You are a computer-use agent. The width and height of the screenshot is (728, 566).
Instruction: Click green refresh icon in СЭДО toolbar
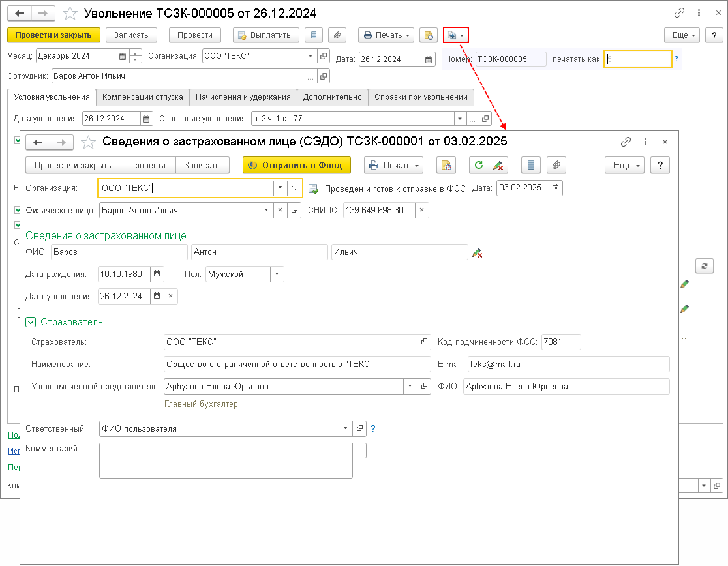click(x=479, y=165)
